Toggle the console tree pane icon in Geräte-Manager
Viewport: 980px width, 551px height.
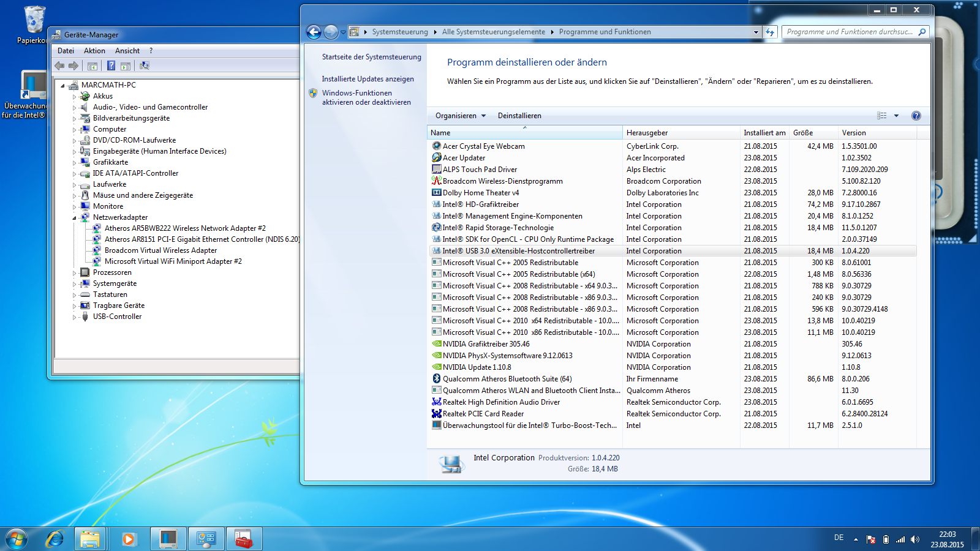(92, 66)
